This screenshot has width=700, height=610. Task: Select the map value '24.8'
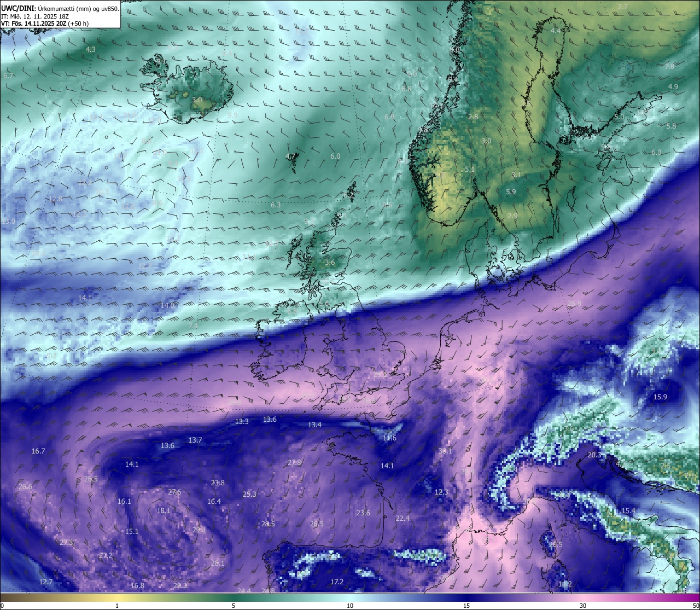coord(268,591)
